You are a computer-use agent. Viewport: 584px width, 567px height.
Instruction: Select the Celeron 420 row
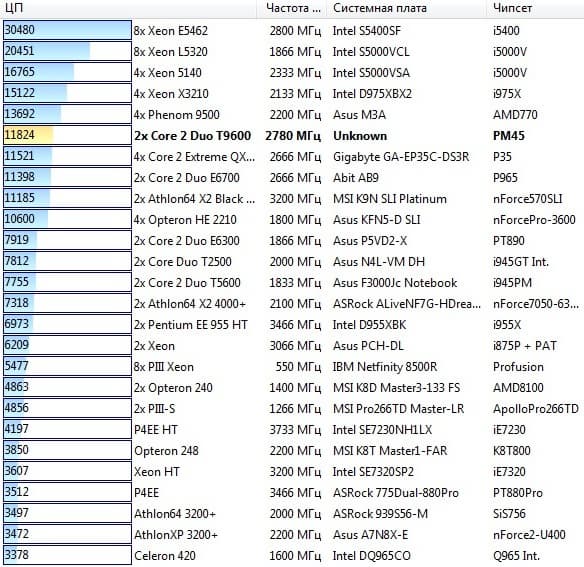tap(292, 555)
